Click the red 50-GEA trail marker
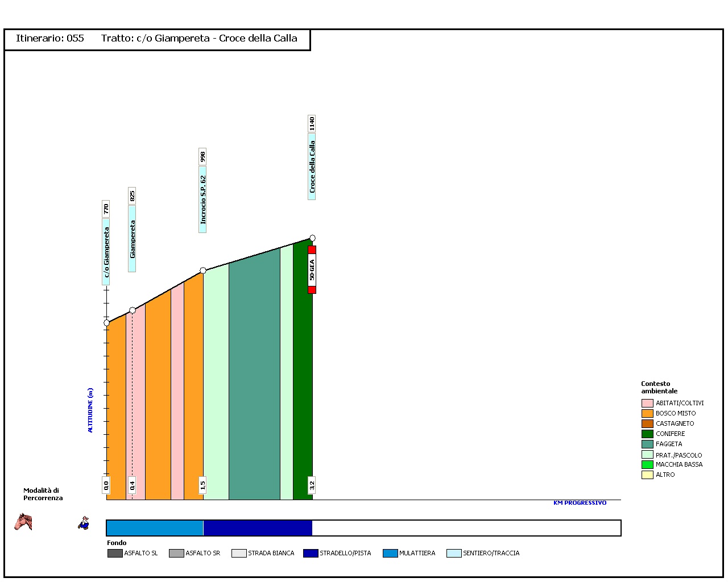Screen dimensions: 728x582 pyautogui.click(x=312, y=269)
